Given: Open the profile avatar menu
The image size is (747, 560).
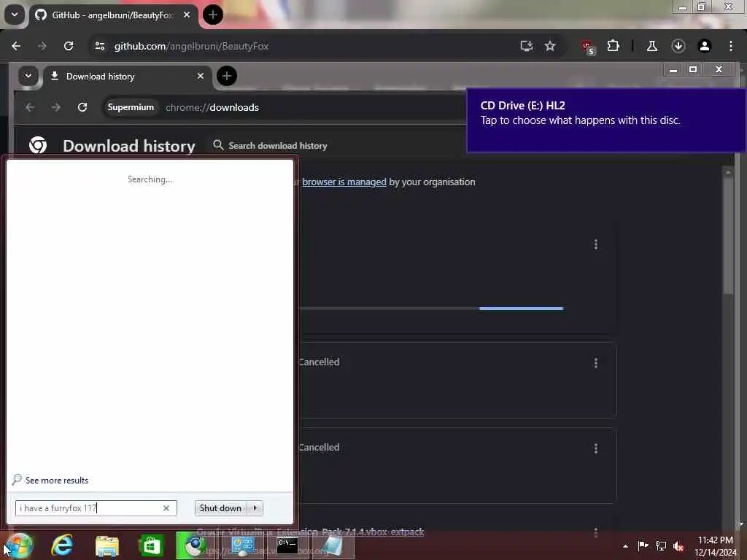Looking at the screenshot, I should pos(704,46).
